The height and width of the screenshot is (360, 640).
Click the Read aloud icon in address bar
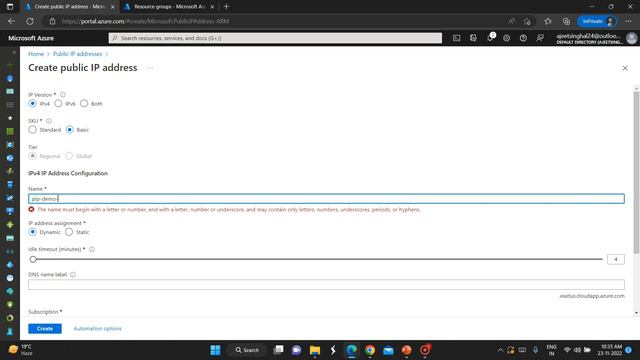pos(511,21)
